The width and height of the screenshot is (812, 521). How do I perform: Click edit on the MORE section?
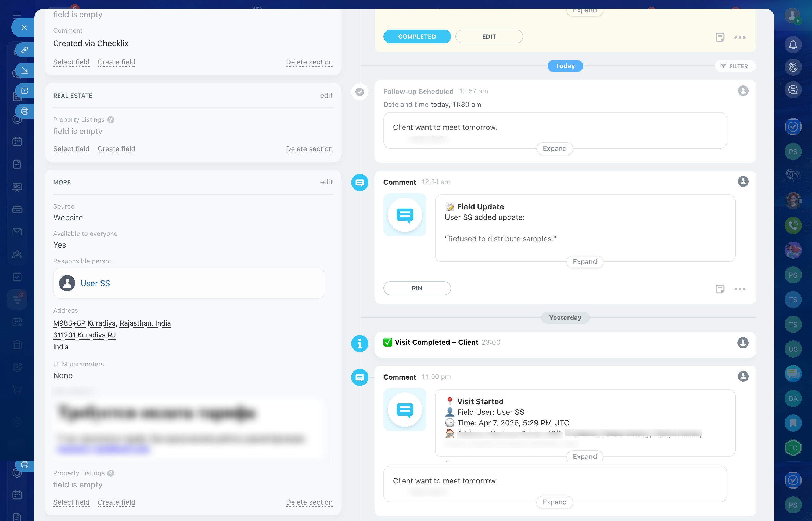click(x=326, y=182)
